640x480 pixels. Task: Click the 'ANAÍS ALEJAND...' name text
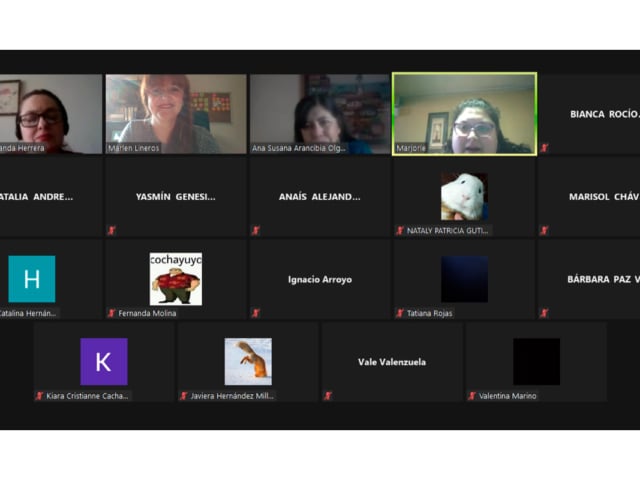[320, 197]
